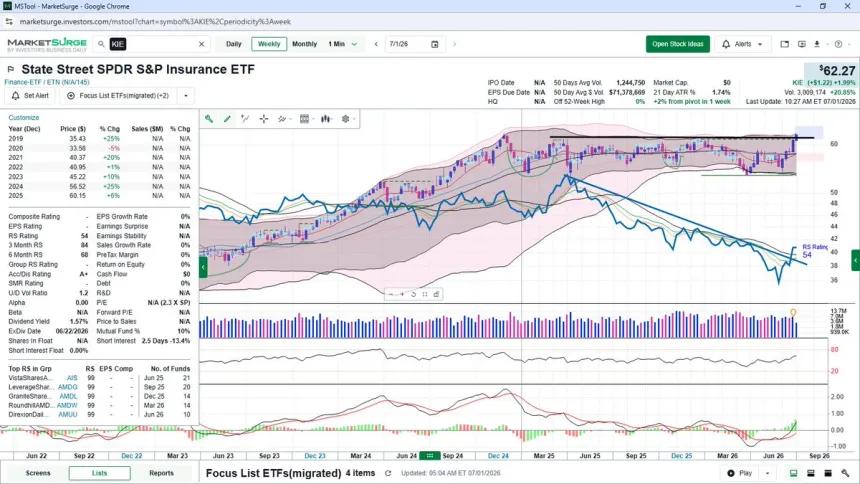Open the window layout icon next to Alerts

785,44
